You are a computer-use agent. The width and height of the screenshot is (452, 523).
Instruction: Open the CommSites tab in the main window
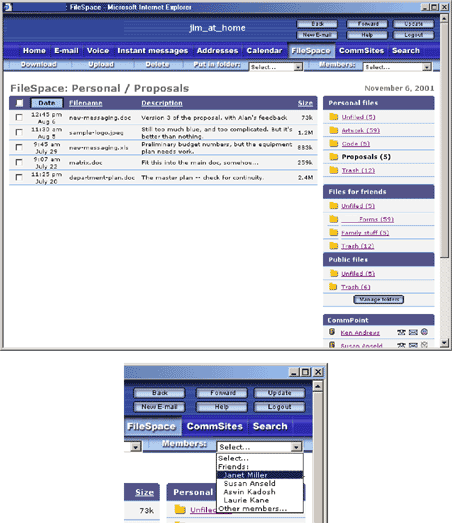(x=361, y=51)
